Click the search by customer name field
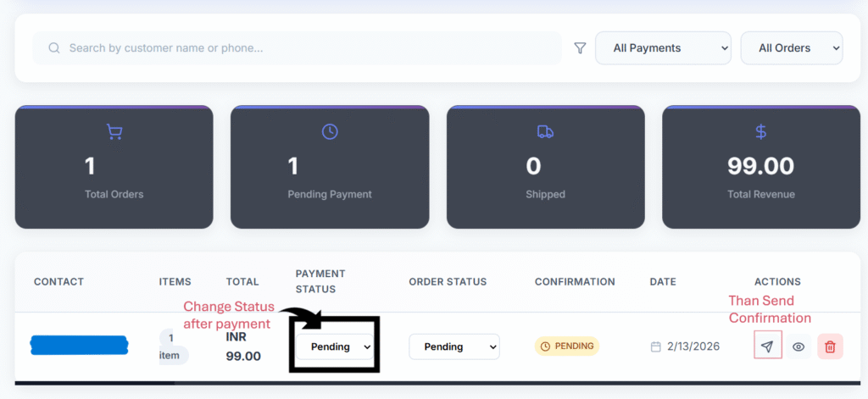 pos(305,48)
